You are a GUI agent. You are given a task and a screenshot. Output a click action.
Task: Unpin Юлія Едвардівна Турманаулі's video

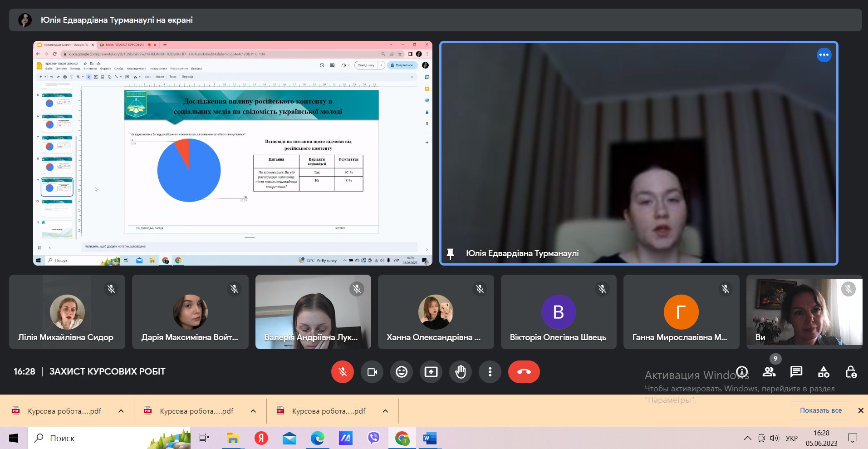point(450,253)
